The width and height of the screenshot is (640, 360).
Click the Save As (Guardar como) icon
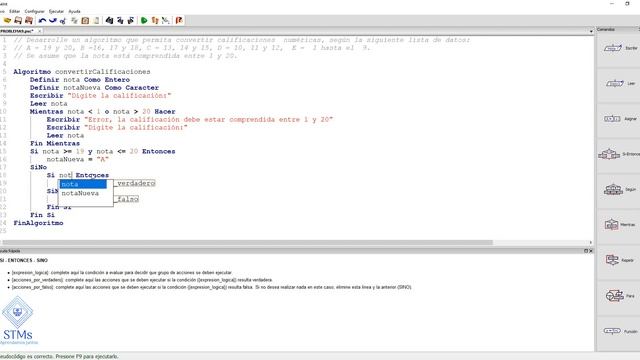(29, 20)
